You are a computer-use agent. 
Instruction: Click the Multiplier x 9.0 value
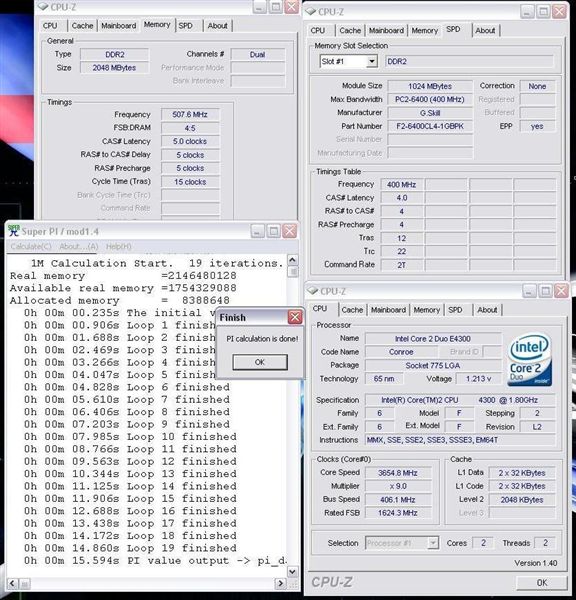(398, 486)
